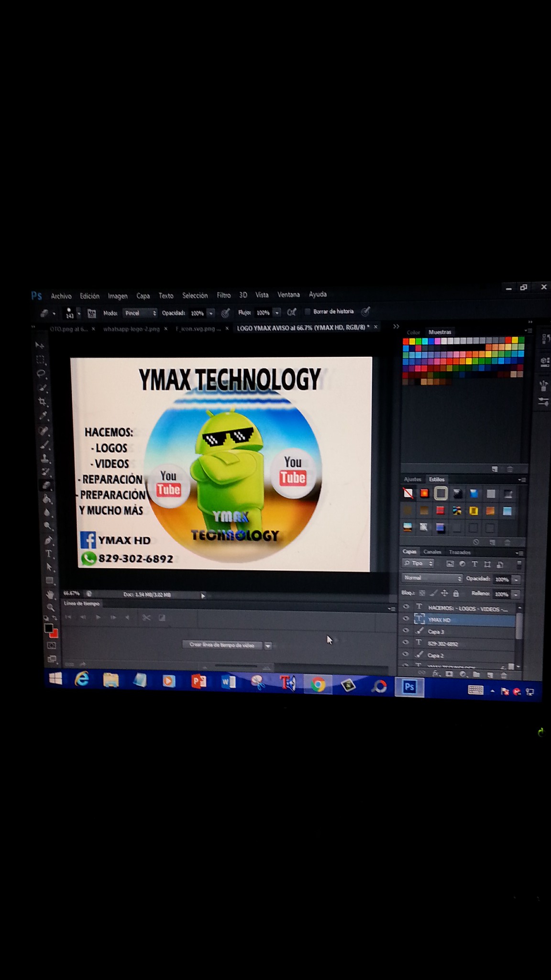Screen dimensions: 551x980
Task: Select the Crop tool
Action: pos(42,401)
